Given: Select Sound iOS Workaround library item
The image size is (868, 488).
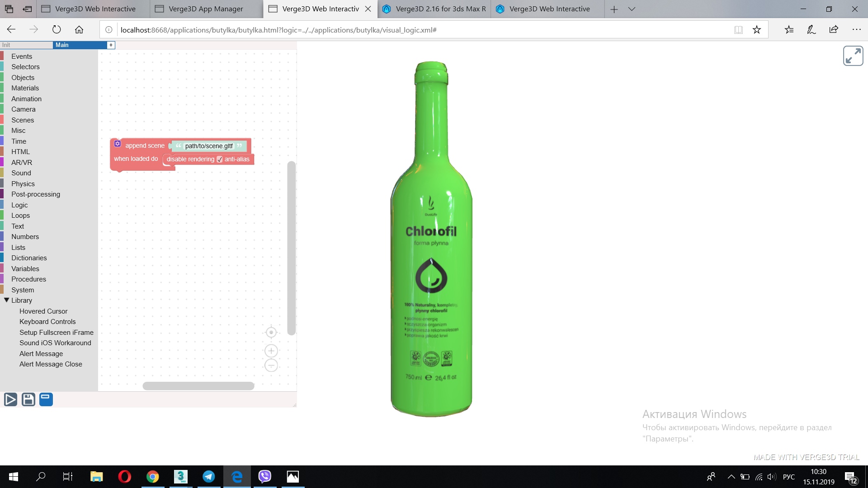Looking at the screenshot, I should 55,343.
